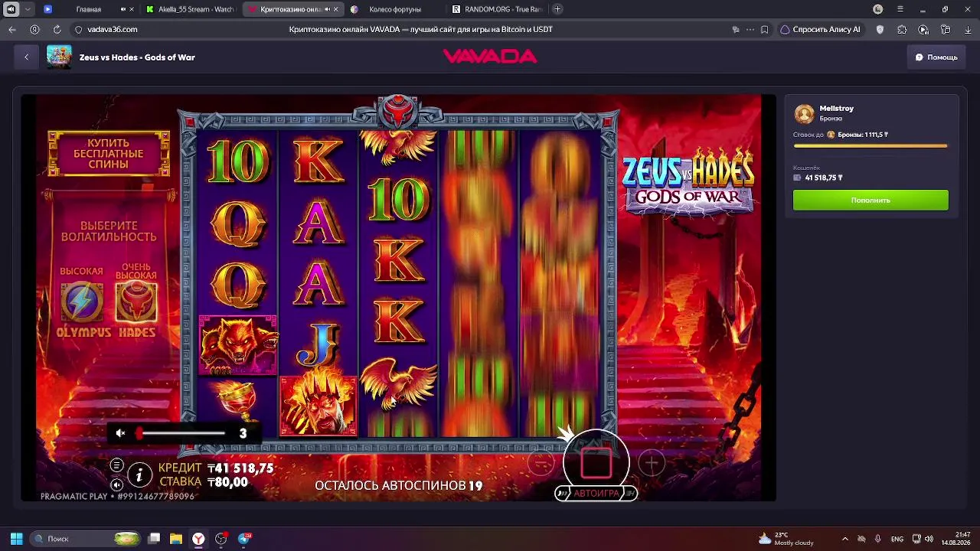Open Task View on the taskbar
Viewport: 980px width, 551px height.
click(x=154, y=539)
